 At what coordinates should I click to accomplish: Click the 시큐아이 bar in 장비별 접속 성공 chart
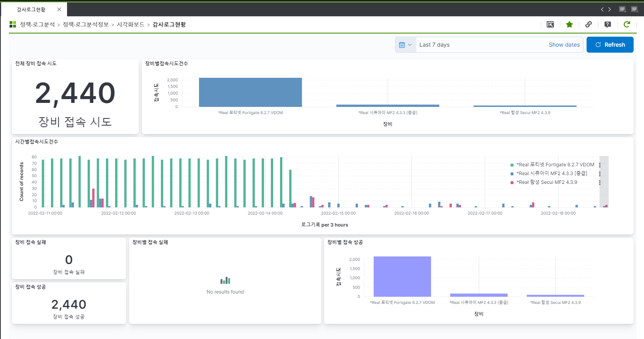479,295
